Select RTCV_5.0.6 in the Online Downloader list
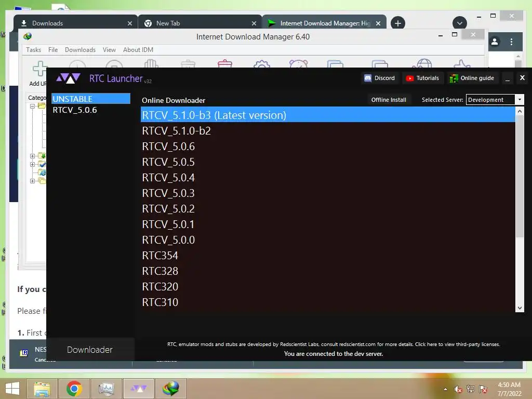Screen dimensions: 532x399 pos(328,146)
